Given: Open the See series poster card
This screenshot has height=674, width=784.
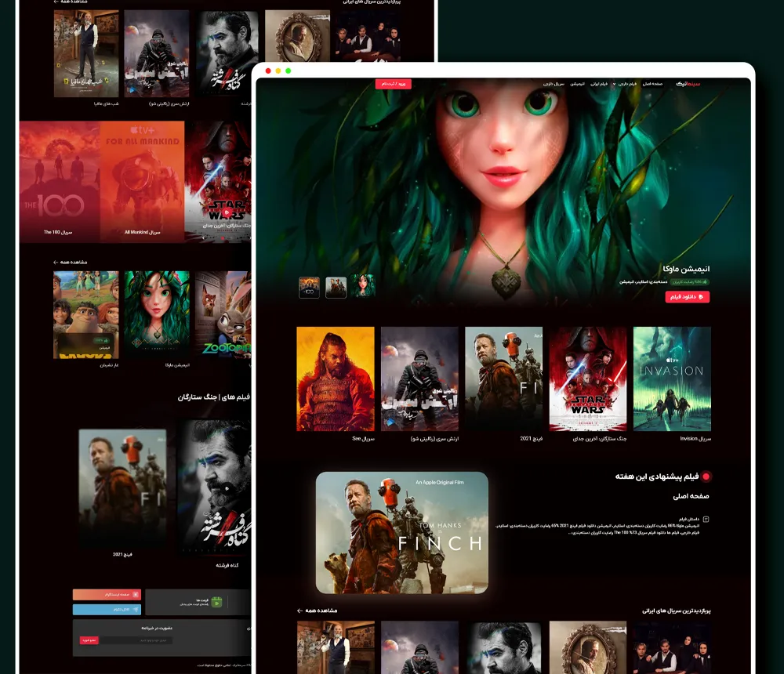Looking at the screenshot, I should pyautogui.click(x=335, y=379).
